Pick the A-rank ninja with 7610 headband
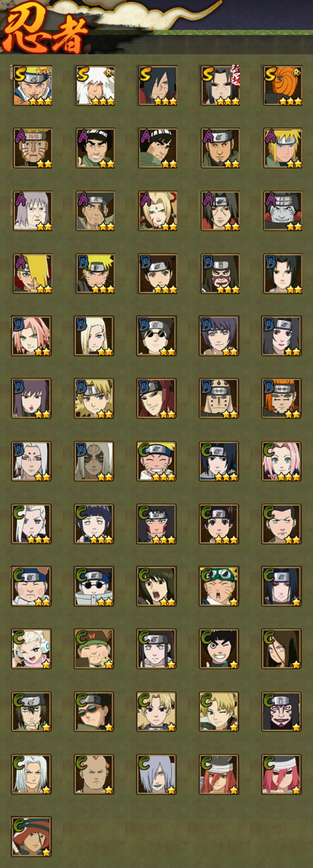Screen dimensions: 313x868 33,148
